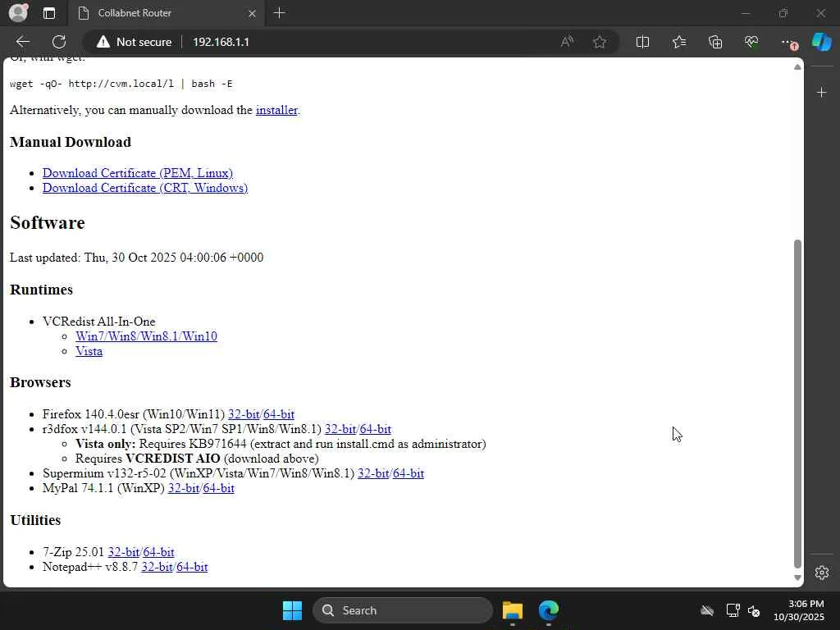This screenshot has height=630, width=840.
Task: Open the Windows Start menu
Action: (x=292, y=610)
